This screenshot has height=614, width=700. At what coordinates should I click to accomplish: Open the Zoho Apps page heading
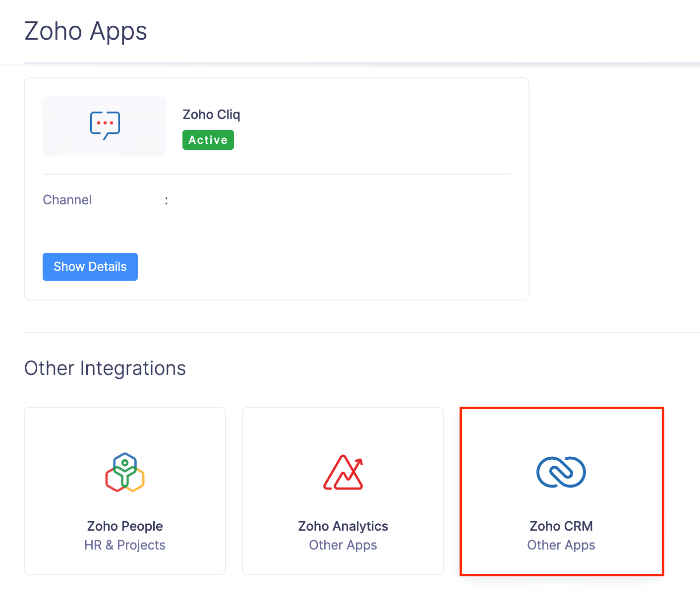(86, 31)
